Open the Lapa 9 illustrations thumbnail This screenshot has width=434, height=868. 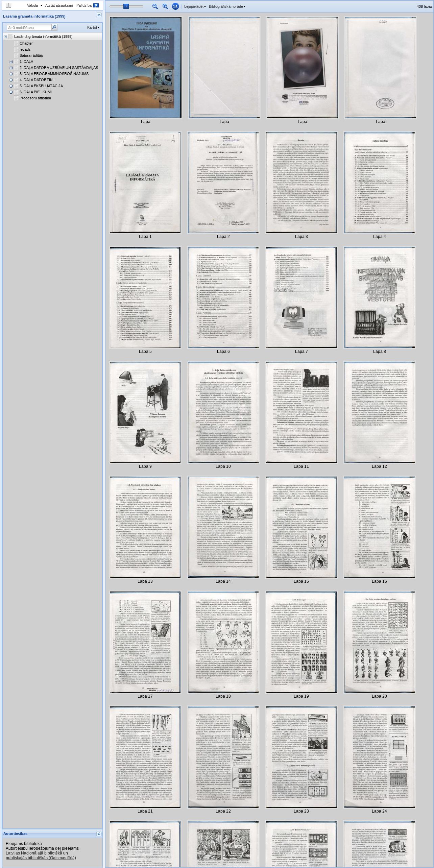tap(145, 412)
